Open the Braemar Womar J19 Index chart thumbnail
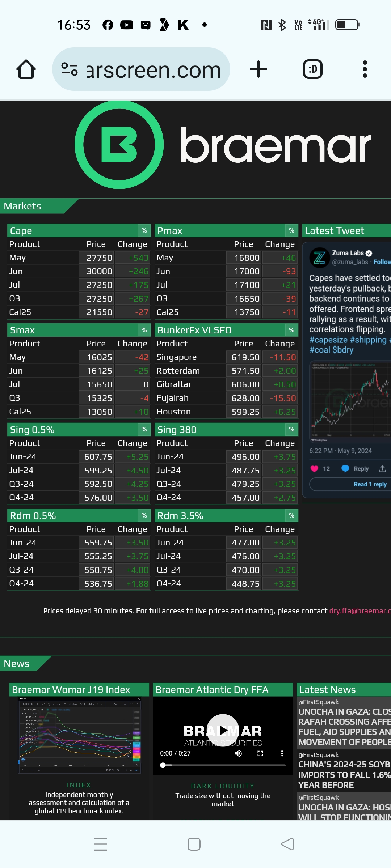 (79, 735)
